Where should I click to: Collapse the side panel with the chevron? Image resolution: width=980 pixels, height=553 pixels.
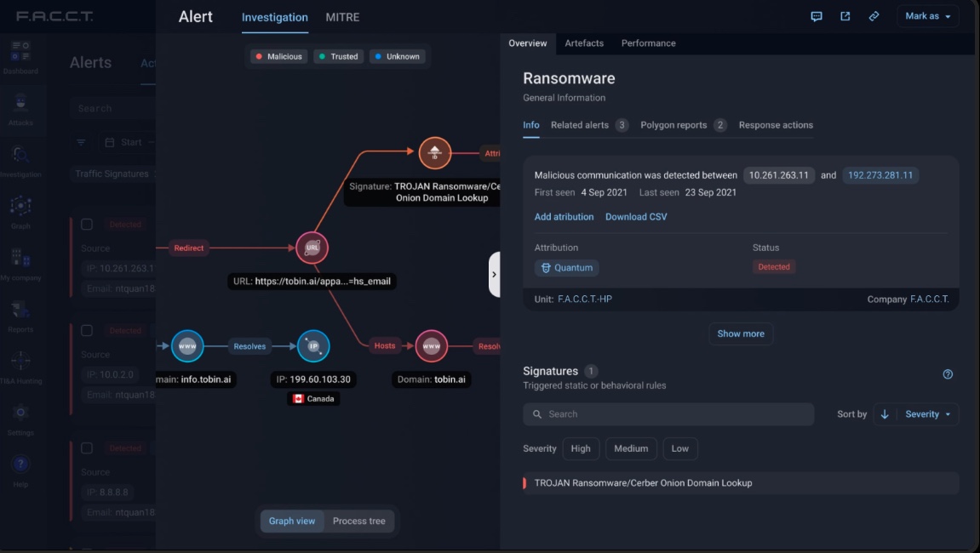(495, 274)
